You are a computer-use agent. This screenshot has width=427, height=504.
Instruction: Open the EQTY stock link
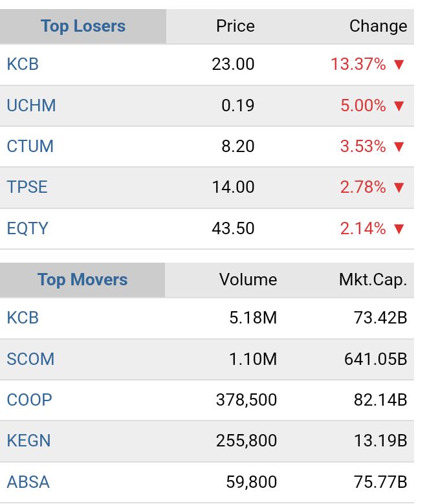[27, 228]
